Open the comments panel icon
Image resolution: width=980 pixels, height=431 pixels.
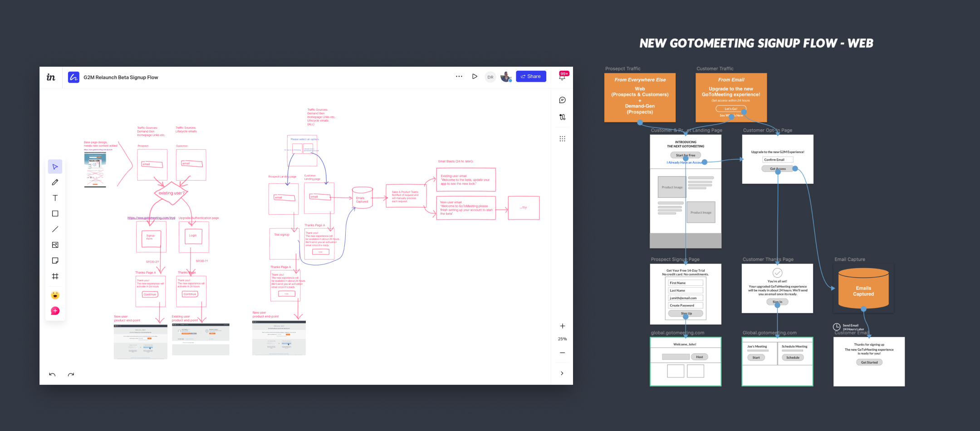coord(563,100)
